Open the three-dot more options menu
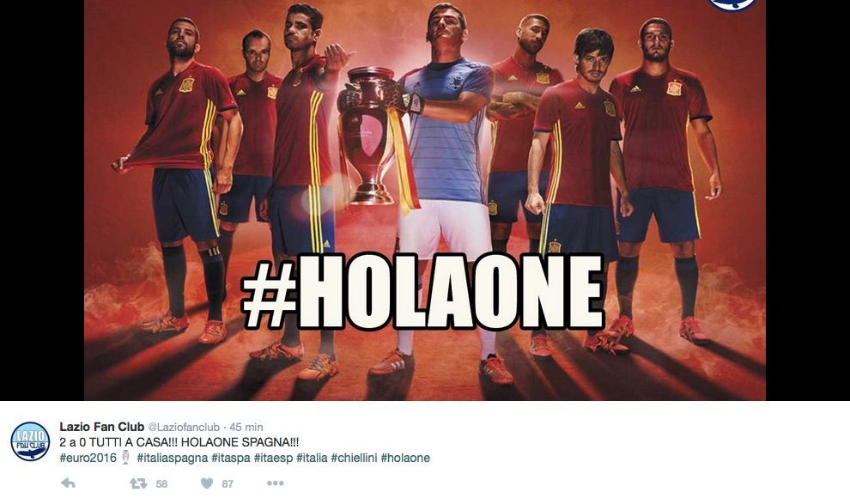 point(275,483)
